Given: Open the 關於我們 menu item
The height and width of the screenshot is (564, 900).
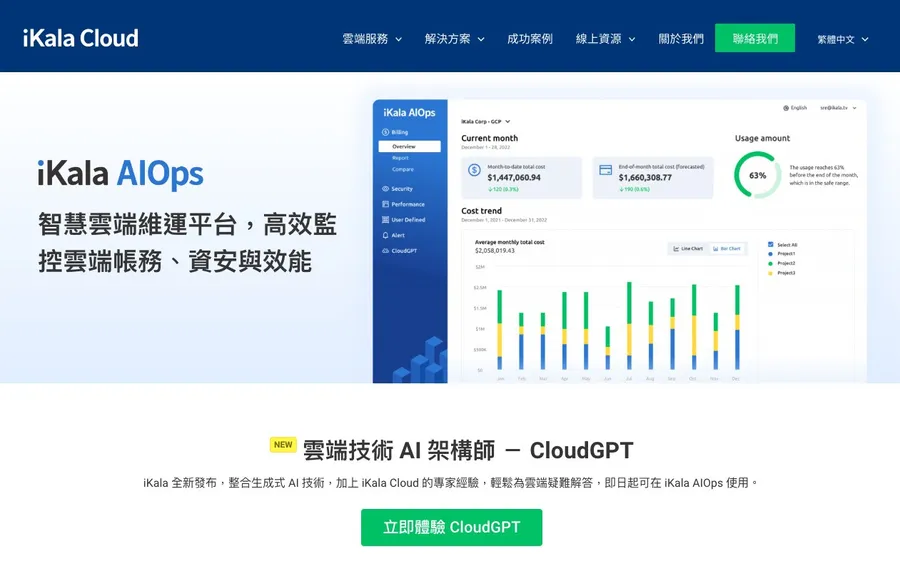Looking at the screenshot, I should (x=681, y=39).
